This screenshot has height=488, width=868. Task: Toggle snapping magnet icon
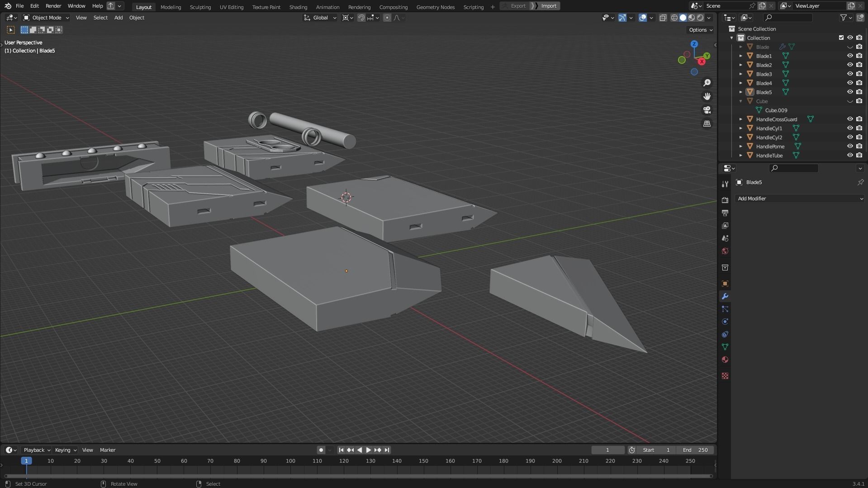pyautogui.click(x=361, y=18)
